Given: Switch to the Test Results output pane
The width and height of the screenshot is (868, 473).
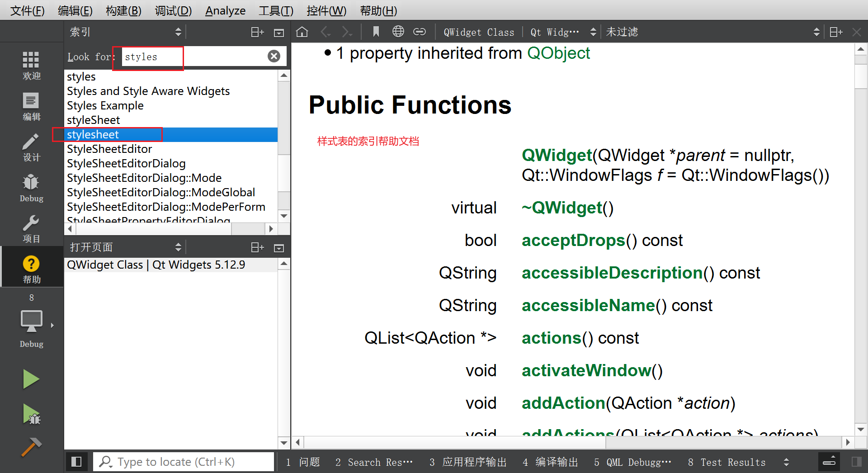Looking at the screenshot, I should 732,462.
